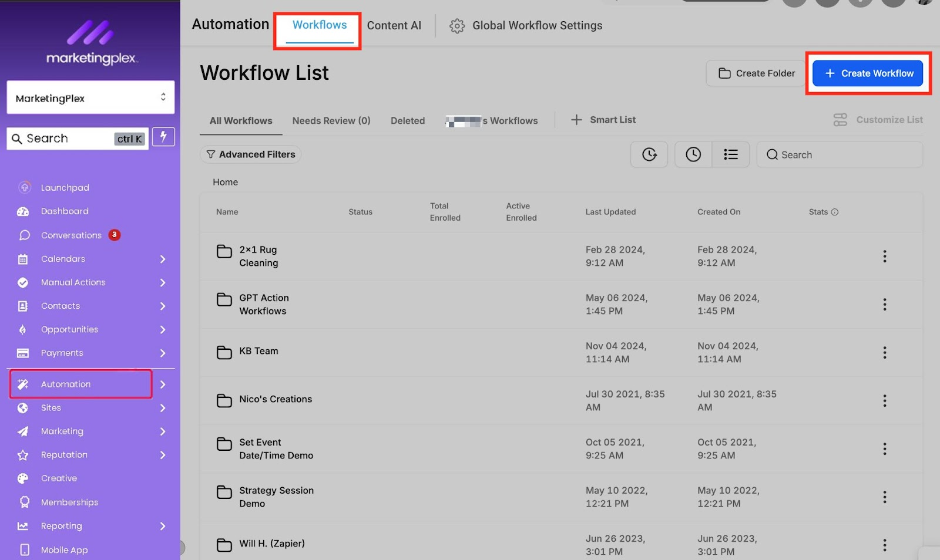Click the Create Workflow button

pos(868,73)
